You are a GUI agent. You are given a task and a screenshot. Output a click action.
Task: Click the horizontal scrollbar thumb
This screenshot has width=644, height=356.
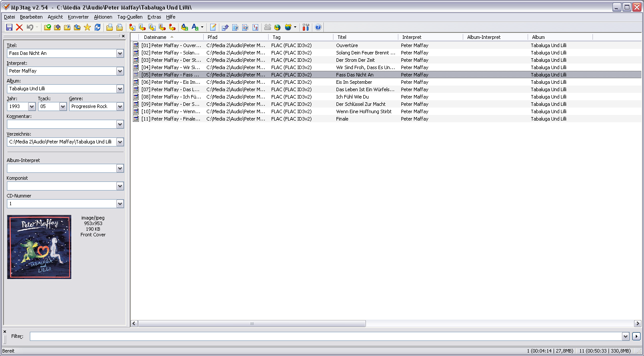click(252, 324)
